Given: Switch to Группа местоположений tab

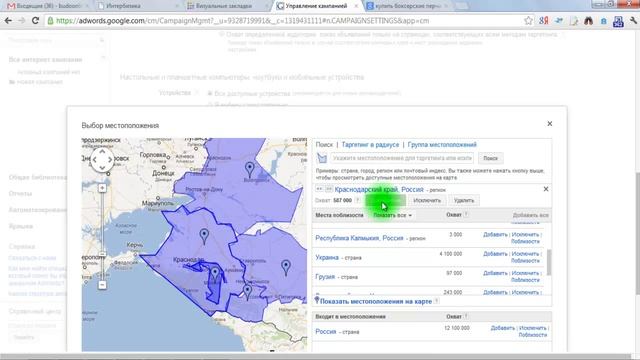Looking at the screenshot, I should click(442, 144).
